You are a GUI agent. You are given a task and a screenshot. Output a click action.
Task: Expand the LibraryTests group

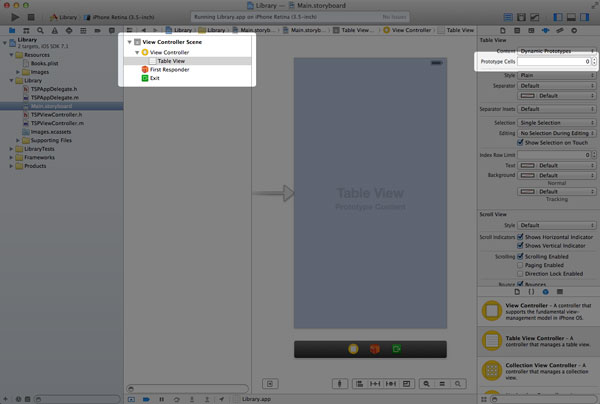(11, 149)
